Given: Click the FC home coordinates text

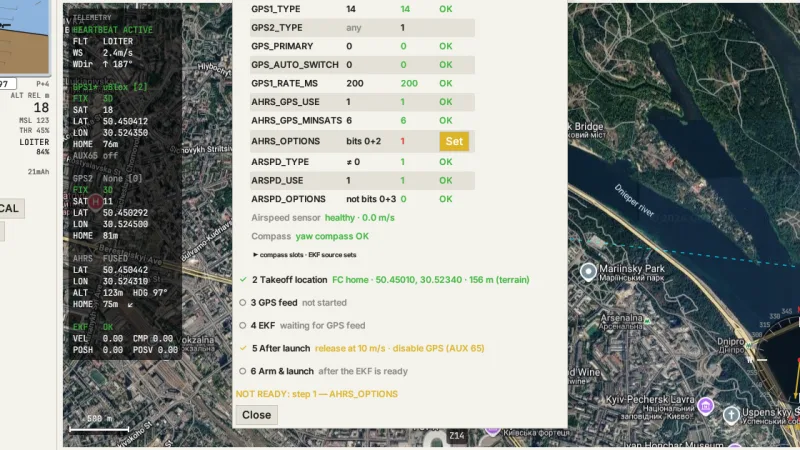Looking at the screenshot, I should pos(431,280).
